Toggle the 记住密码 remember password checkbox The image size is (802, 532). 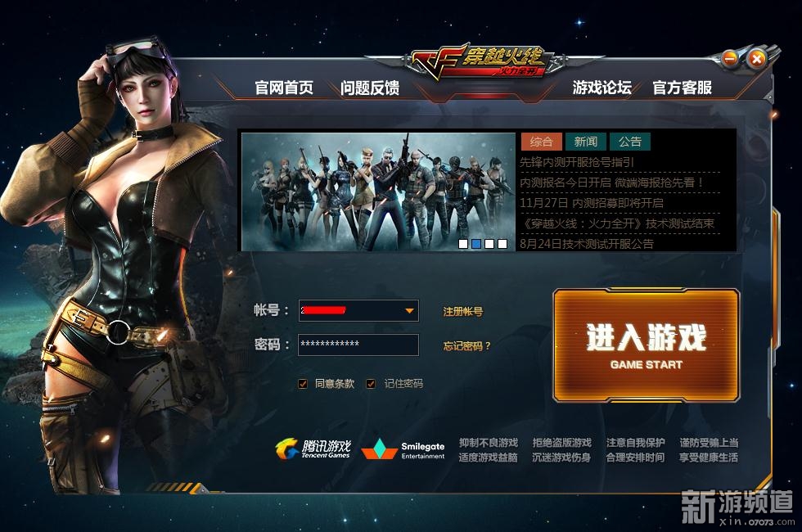click(x=371, y=384)
